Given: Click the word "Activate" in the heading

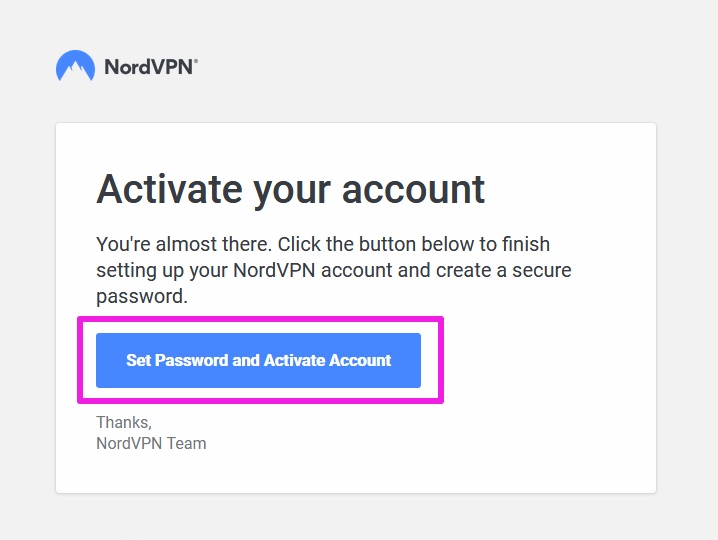Looking at the screenshot, I should pos(169,189).
